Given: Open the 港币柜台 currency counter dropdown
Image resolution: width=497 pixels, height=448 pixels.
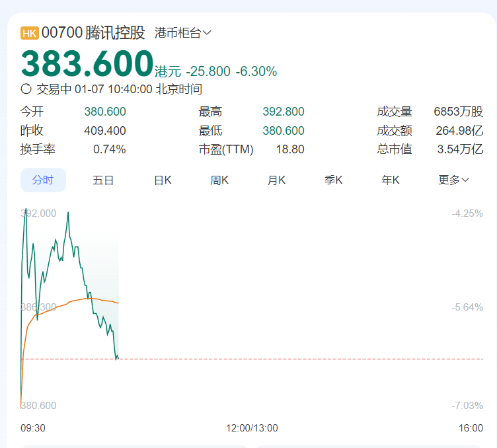Looking at the screenshot, I should point(182,32).
